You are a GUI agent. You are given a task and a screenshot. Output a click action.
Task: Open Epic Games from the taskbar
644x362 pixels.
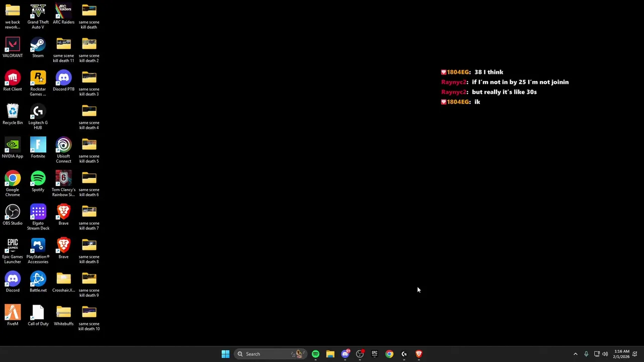[x=374, y=354]
